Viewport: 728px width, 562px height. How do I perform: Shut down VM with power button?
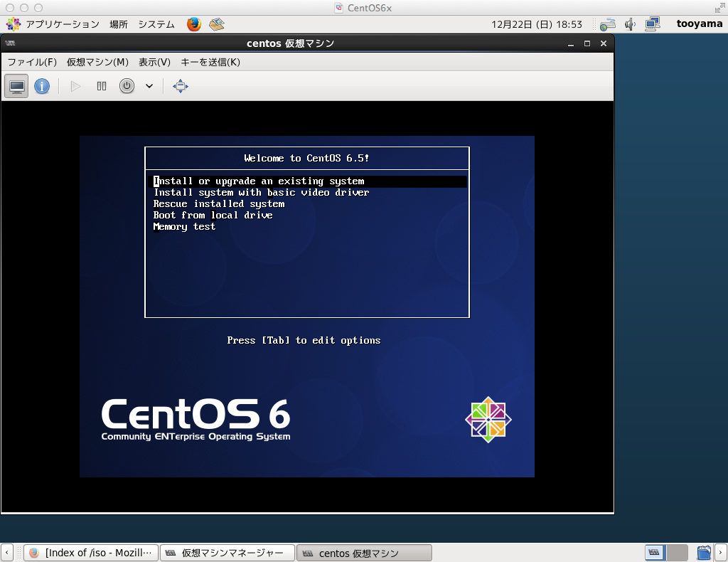(127, 86)
